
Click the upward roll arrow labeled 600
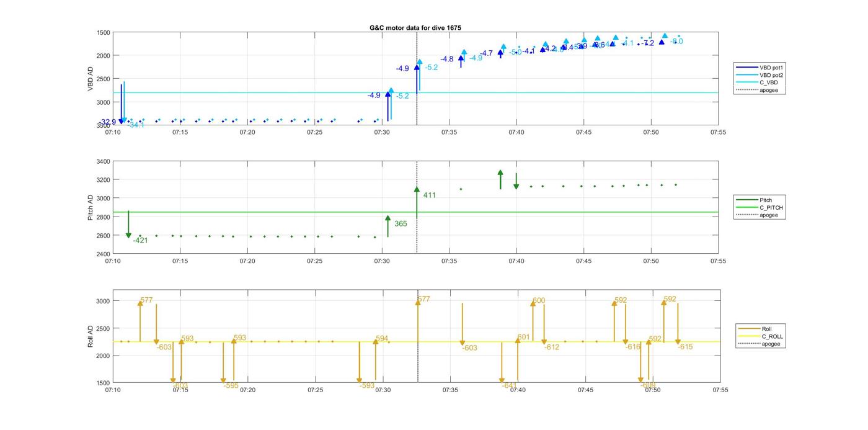(533, 320)
